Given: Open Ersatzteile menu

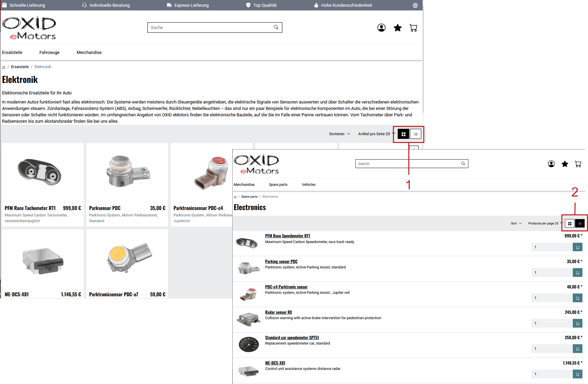Looking at the screenshot, I should click(x=12, y=53).
